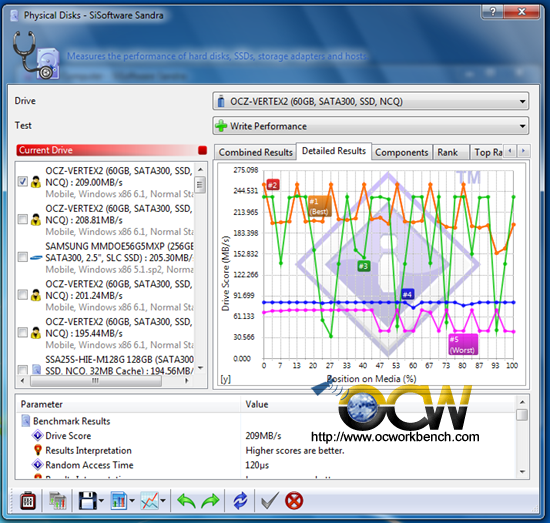550x523 pixels.
Task: Open the bar chart icon dropdown arrow
Action: (x=132, y=501)
